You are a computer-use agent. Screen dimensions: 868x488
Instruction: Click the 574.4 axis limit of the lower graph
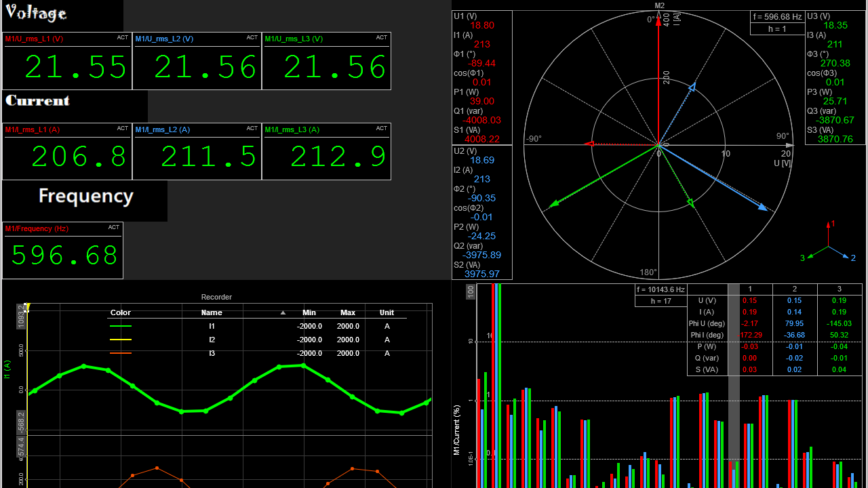pos(21,448)
